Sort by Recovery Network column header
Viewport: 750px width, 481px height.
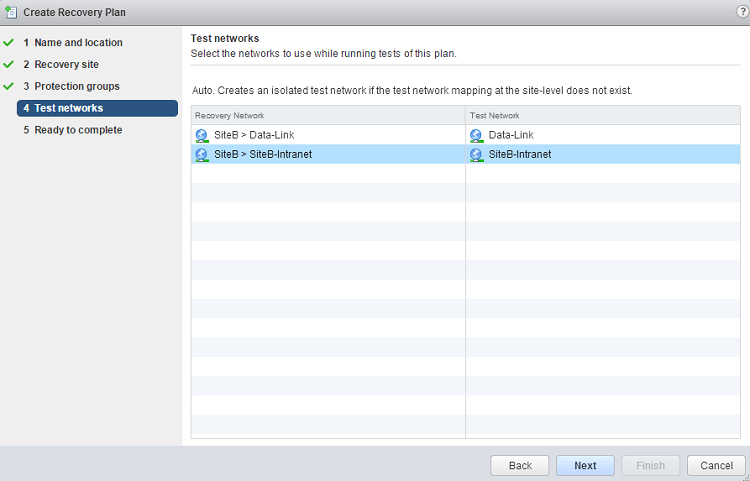tap(327, 116)
